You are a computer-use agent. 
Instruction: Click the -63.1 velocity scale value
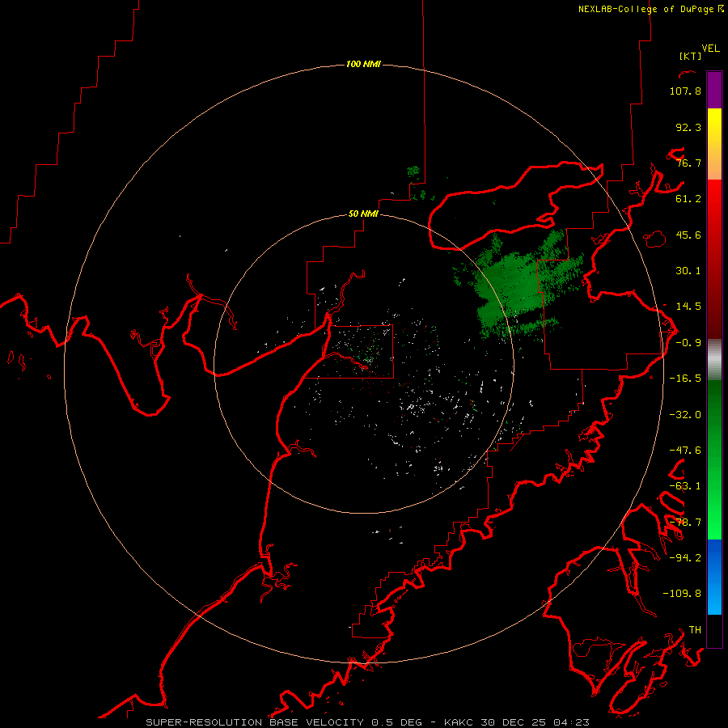(x=685, y=486)
